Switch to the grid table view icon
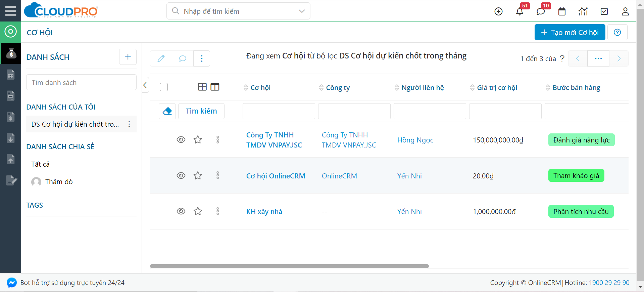Screen dimensions: 644x292 point(202,87)
